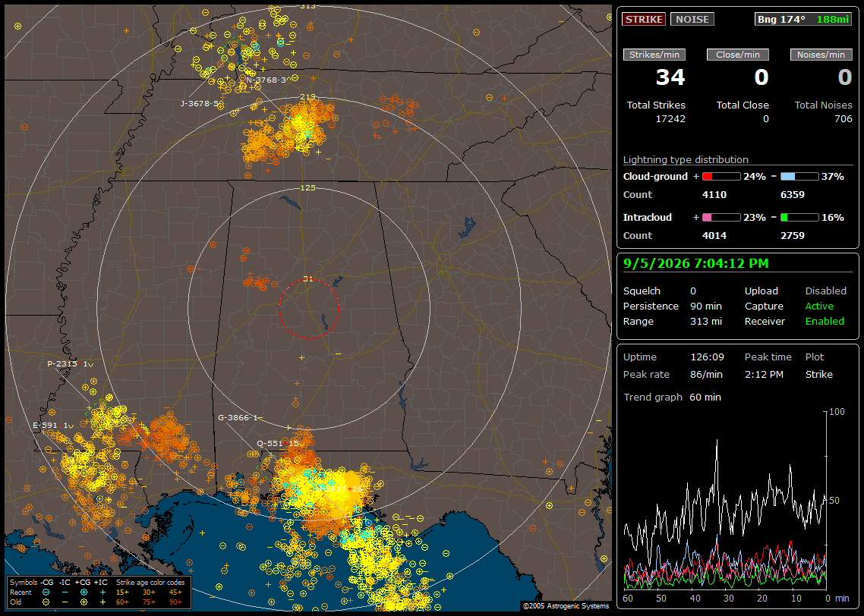Select storm cell marker E-591-1
Screen dimensions: 864x616
coord(53,426)
